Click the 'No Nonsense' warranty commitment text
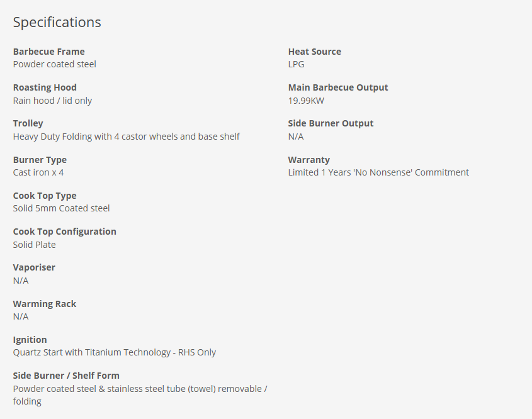The height and width of the screenshot is (419, 532). tap(378, 172)
